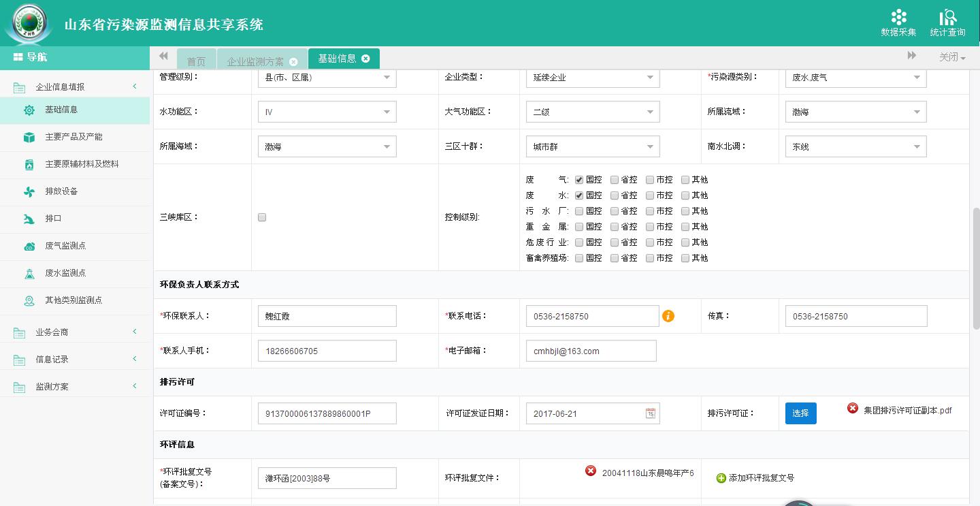
Task: Open calendar picker for 许可证发证日期
Action: (650, 413)
